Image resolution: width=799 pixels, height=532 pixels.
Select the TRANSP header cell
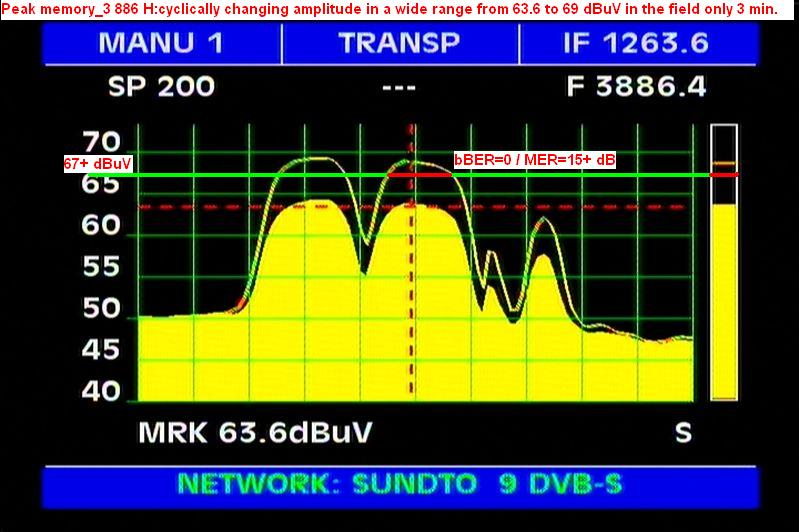click(x=399, y=43)
